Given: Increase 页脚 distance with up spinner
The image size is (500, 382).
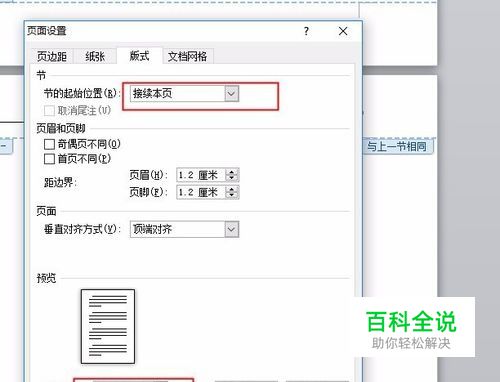Looking at the screenshot, I should tap(232, 189).
